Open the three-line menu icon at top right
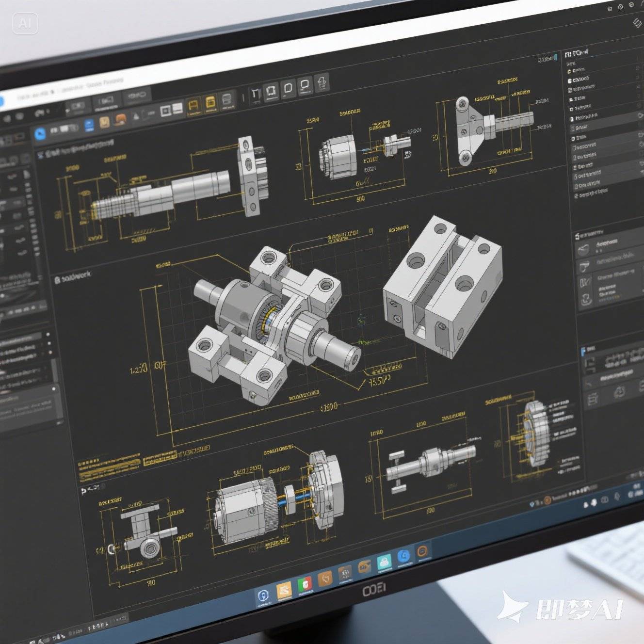Screen dimensions: 644x644 click(637, 22)
